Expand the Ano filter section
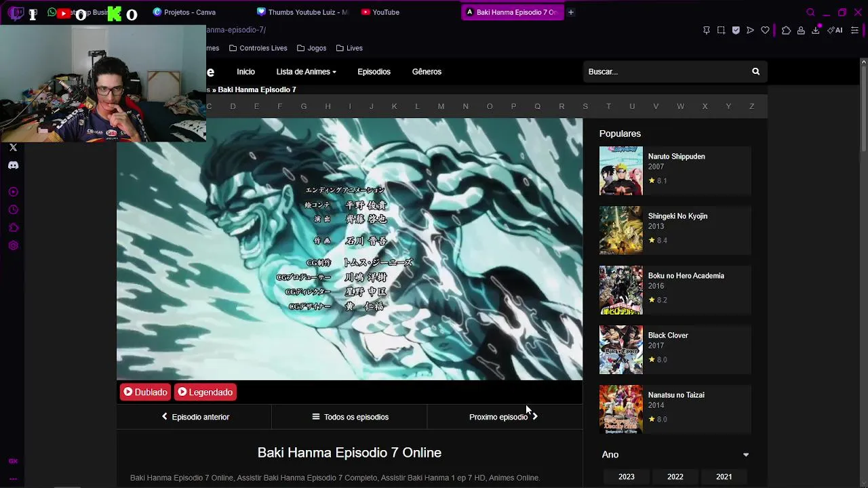Image resolution: width=868 pixels, height=488 pixels. click(x=675, y=455)
